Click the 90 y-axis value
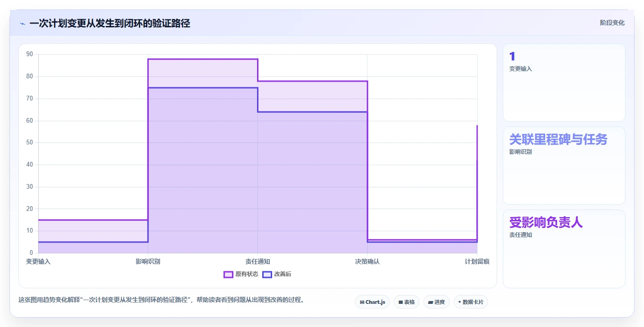The width and height of the screenshot is (644, 327). click(30, 54)
